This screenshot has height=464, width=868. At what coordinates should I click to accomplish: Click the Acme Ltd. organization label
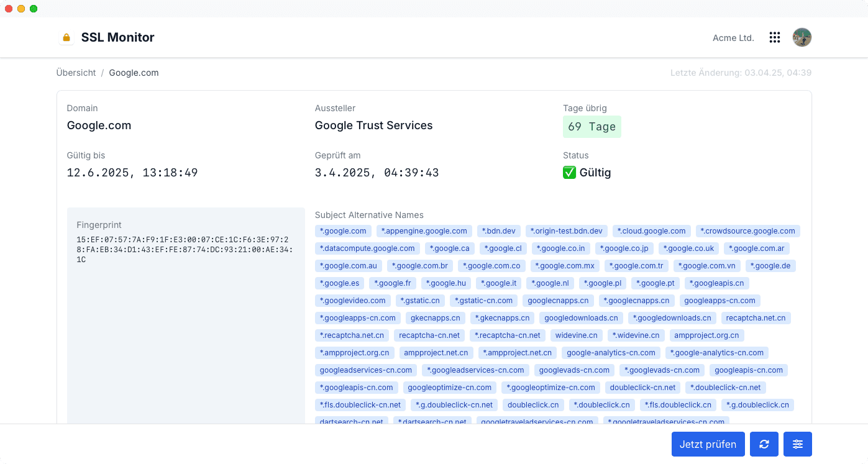(733, 38)
